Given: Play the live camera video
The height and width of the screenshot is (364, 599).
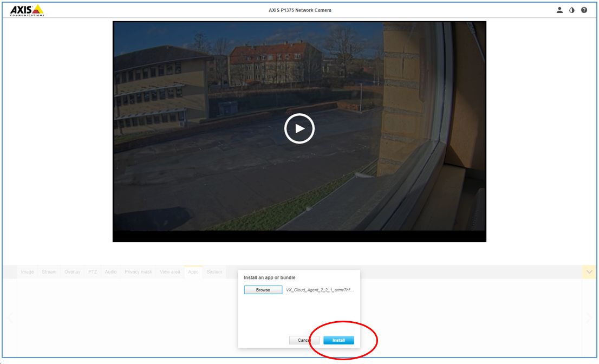Looking at the screenshot, I should coord(299,128).
